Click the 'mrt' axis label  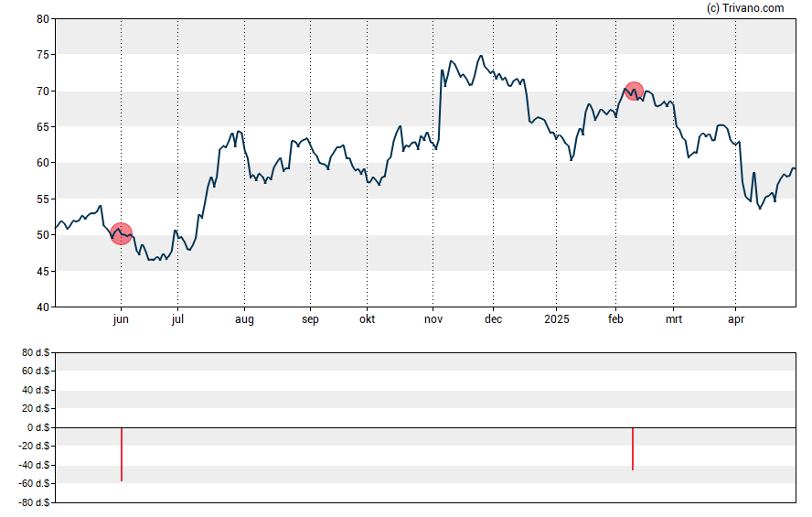pyautogui.click(x=674, y=319)
